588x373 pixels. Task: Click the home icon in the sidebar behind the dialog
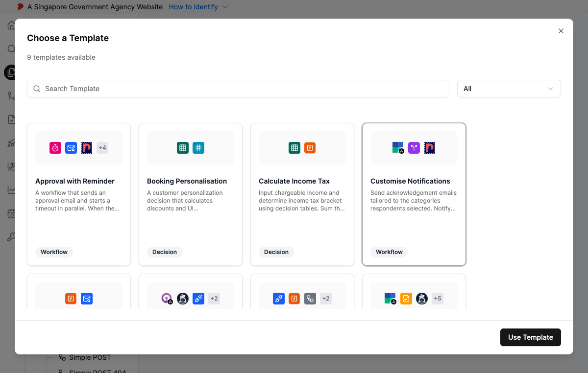[x=11, y=25]
